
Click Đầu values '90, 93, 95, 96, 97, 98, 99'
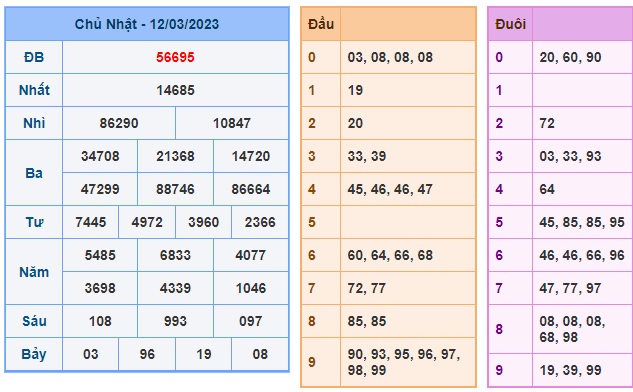tap(404, 362)
